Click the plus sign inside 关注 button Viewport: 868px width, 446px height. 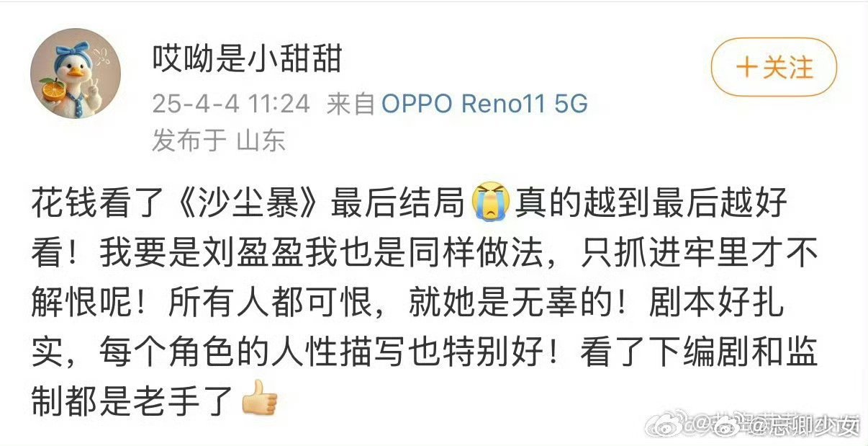coord(747,68)
